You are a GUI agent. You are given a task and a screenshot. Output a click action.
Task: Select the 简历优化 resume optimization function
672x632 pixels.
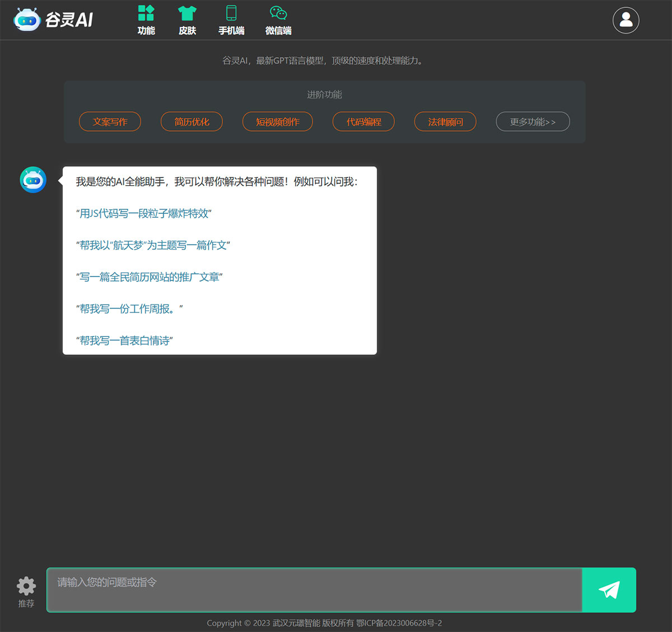click(x=192, y=121)
